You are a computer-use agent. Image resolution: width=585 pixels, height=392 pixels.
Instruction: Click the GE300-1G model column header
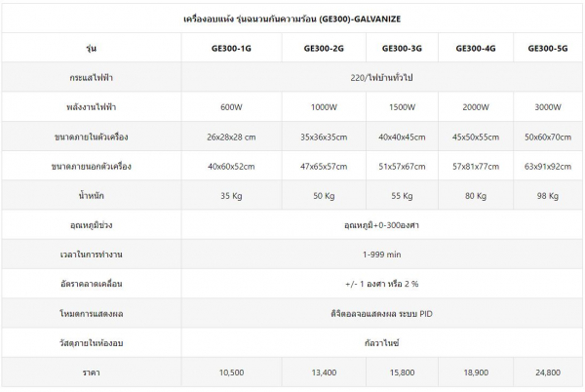231,48
